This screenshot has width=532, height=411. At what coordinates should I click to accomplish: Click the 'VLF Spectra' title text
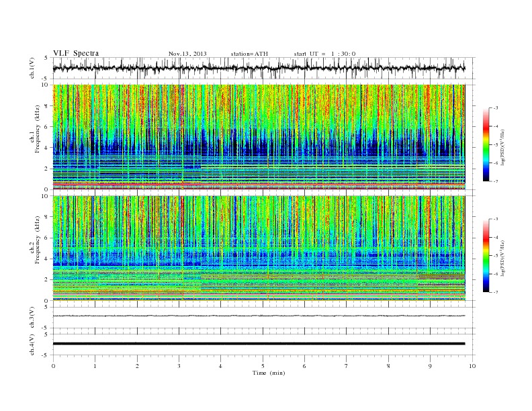click(76, 53)
